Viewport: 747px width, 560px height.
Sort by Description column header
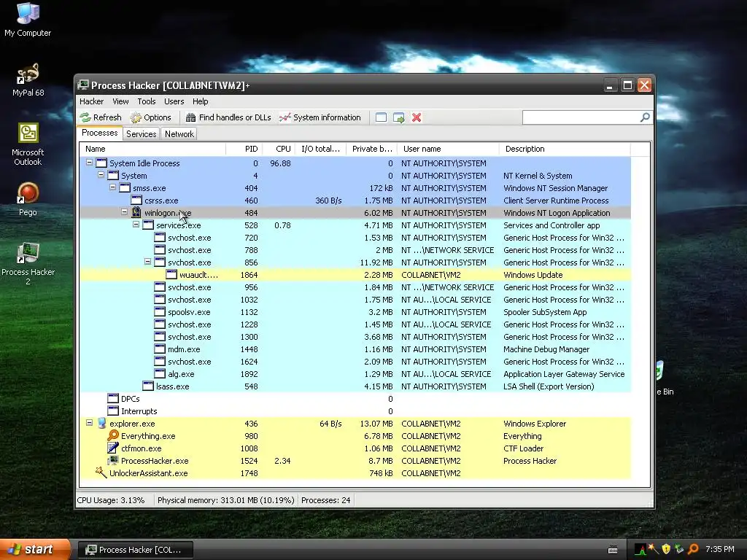(x=565, y=149)
